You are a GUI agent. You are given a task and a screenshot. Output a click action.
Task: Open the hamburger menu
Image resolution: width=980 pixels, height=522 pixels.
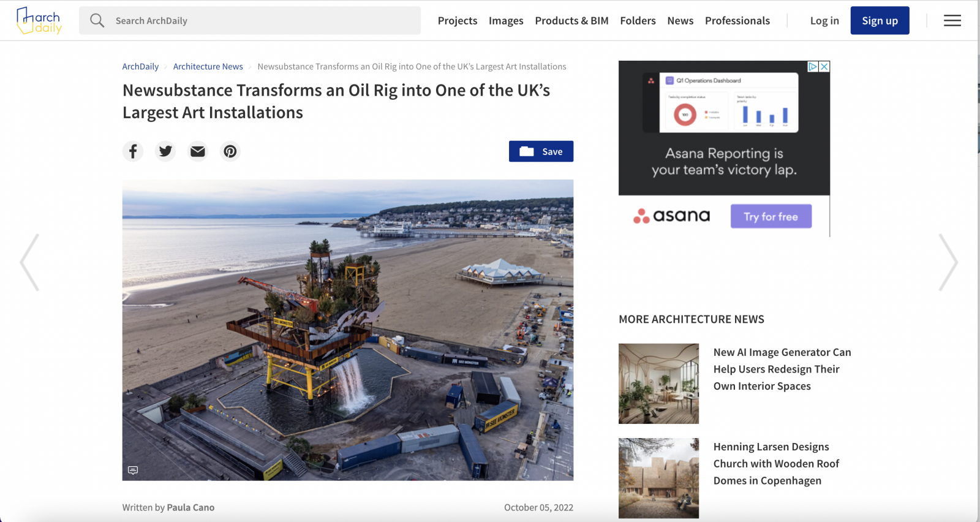[952, 21]
